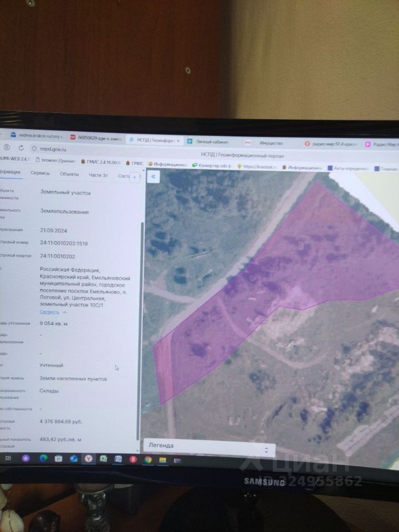
Task: Click the Скрыть link under the address
Action: 49,312
